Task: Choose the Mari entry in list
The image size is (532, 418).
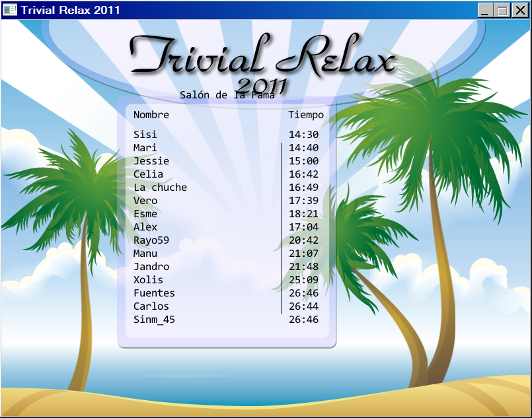Action: pyautogui.click(x=145, y=148)
